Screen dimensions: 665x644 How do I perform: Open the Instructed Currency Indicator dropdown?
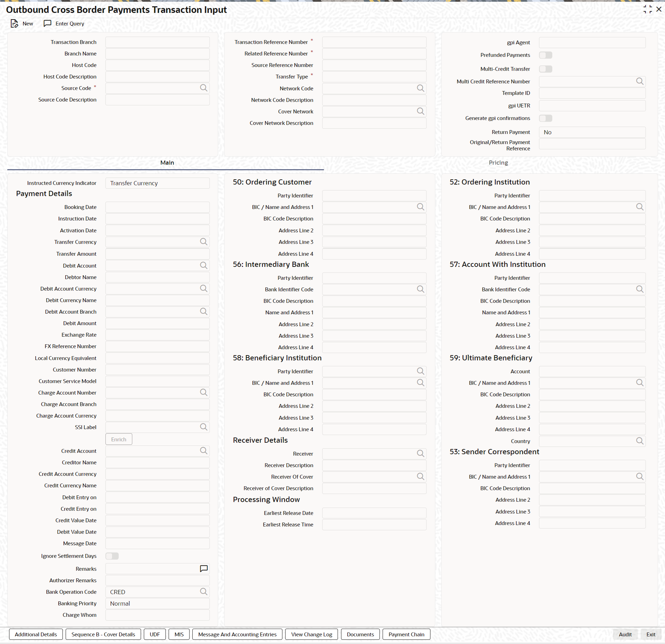157,183
